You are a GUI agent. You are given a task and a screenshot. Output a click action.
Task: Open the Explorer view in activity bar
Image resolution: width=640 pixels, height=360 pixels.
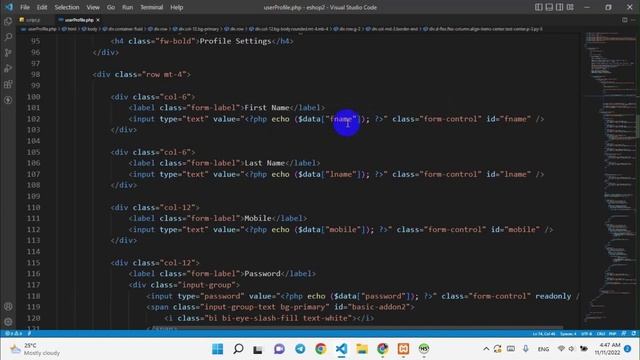click(8, 21)
